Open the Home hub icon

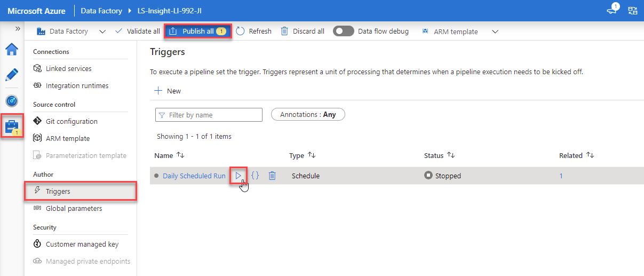pos(12,50)
